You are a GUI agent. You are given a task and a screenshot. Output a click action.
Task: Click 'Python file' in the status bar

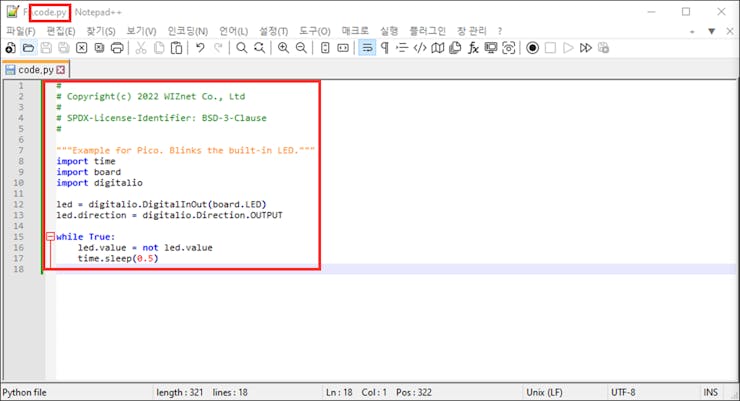coord(25,393)
